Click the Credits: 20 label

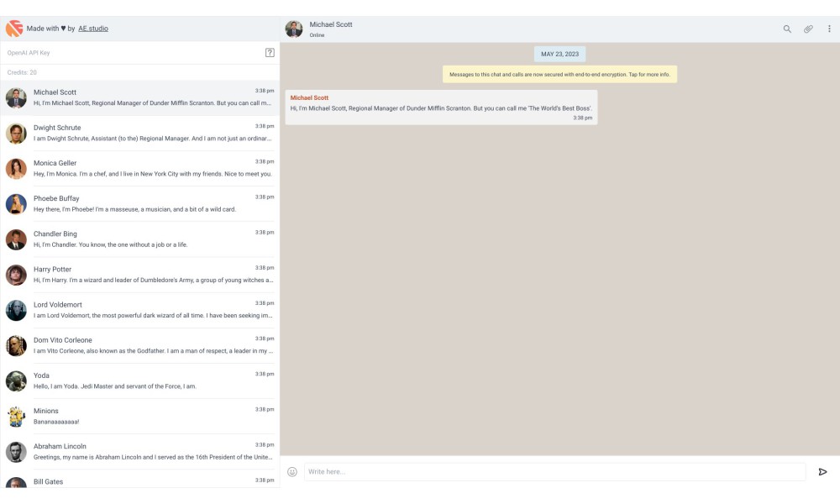pos(22,72)
